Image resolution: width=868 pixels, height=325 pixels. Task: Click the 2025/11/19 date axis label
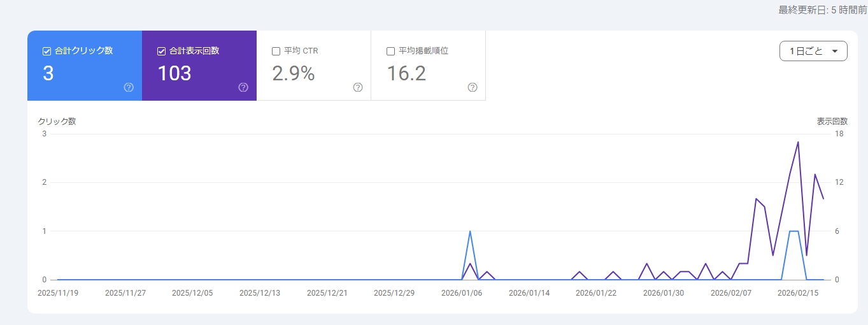pyautogui.click(x=57, y=293)
